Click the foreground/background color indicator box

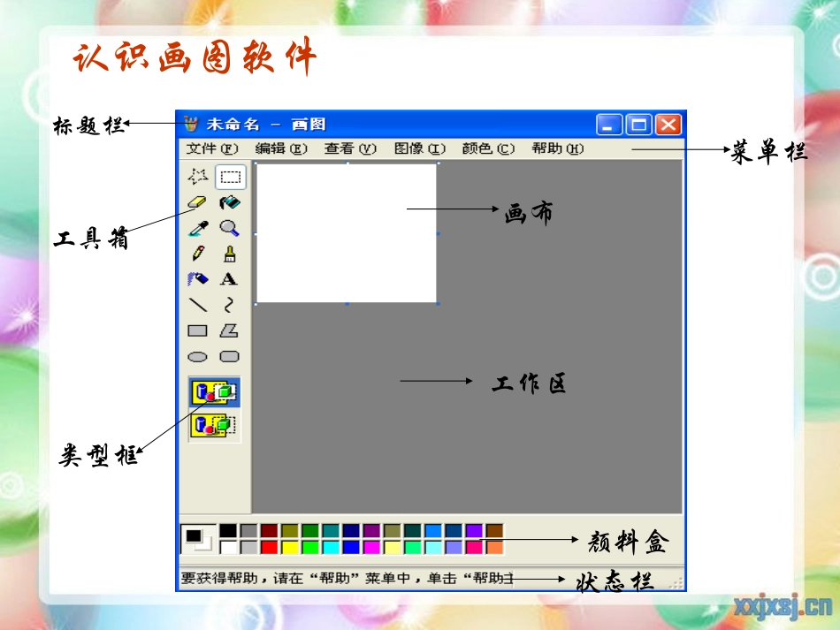199,539
